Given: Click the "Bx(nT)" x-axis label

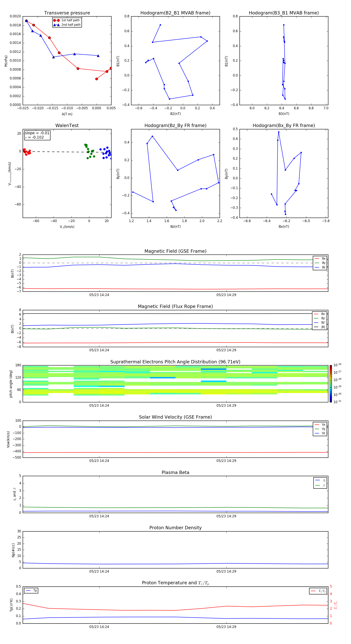Looking at the screenshot, I should click(284, 227).
